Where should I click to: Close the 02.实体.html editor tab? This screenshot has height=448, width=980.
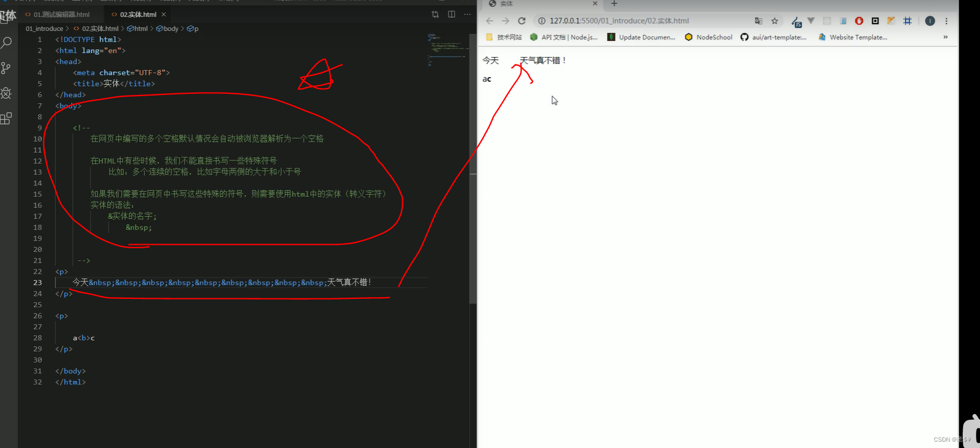point(164,14)
